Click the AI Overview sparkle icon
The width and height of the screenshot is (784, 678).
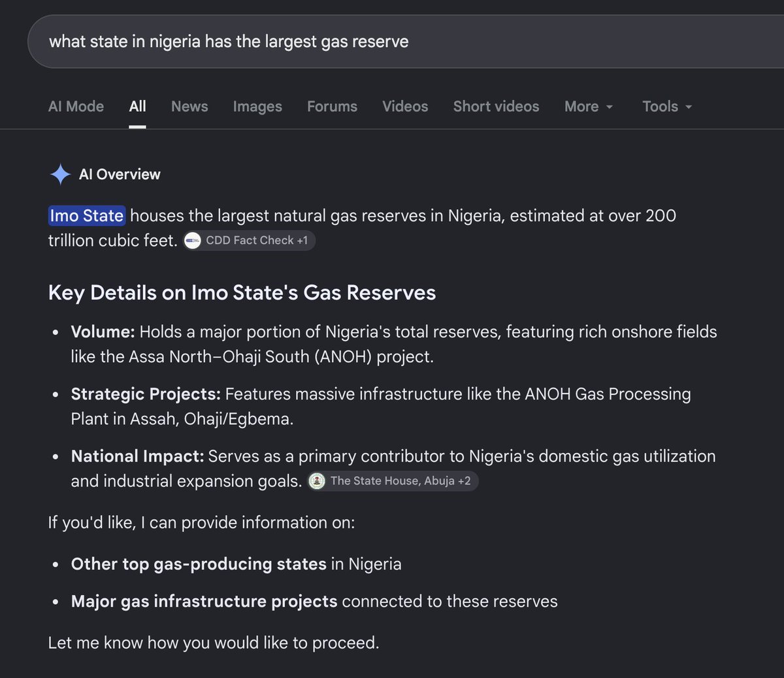point(60,175)
